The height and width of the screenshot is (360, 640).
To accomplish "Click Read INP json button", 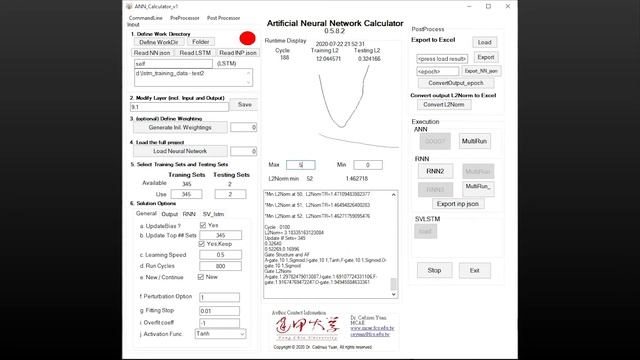I will pos(238,53).
